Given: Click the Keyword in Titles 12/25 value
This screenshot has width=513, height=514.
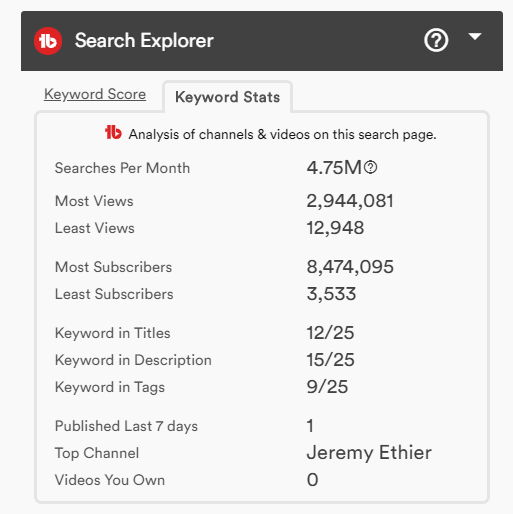Looking at the screenshot, I should coord(330,333).
